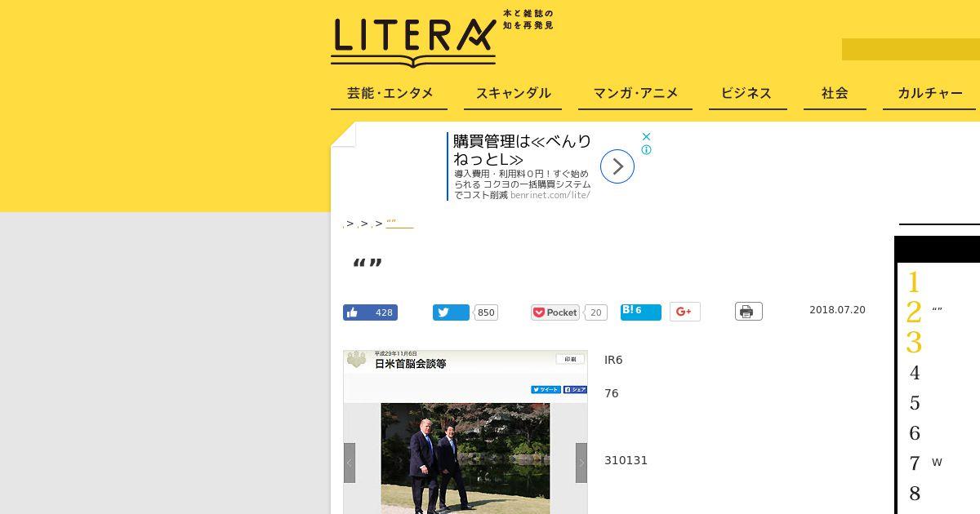980x514 pixels.
Task: Go to 社会 category
Action: click(x=835, y=94)
